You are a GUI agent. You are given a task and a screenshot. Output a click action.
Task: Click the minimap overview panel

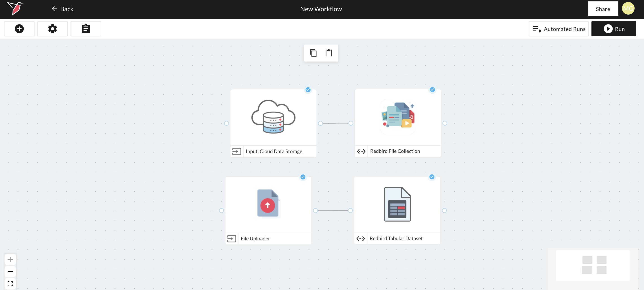(x=593, y=266)
